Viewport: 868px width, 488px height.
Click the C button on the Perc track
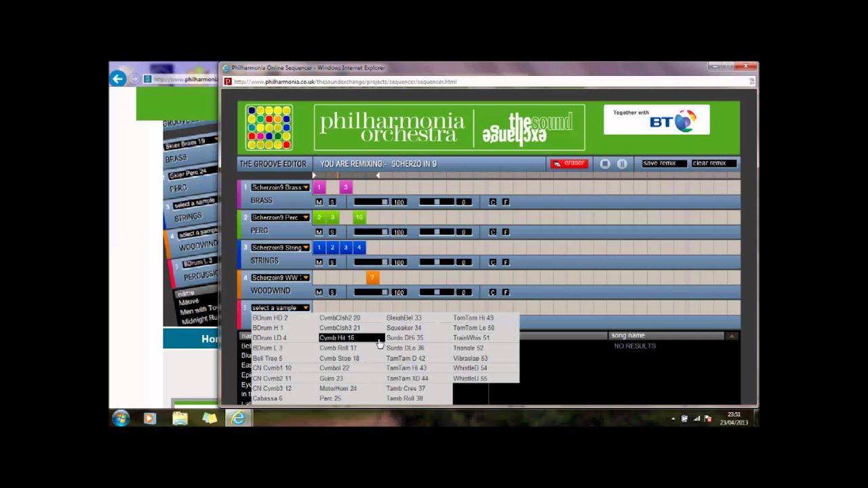click(493, 232)
